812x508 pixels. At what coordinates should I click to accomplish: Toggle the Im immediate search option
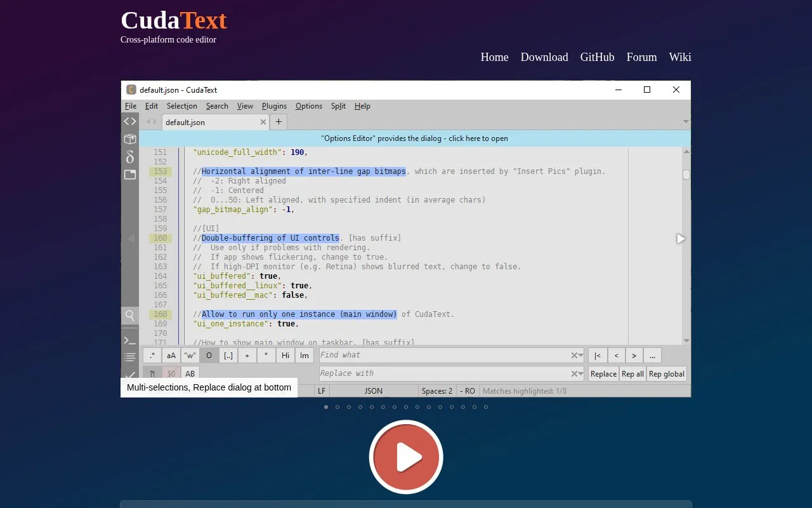[304, 356]
